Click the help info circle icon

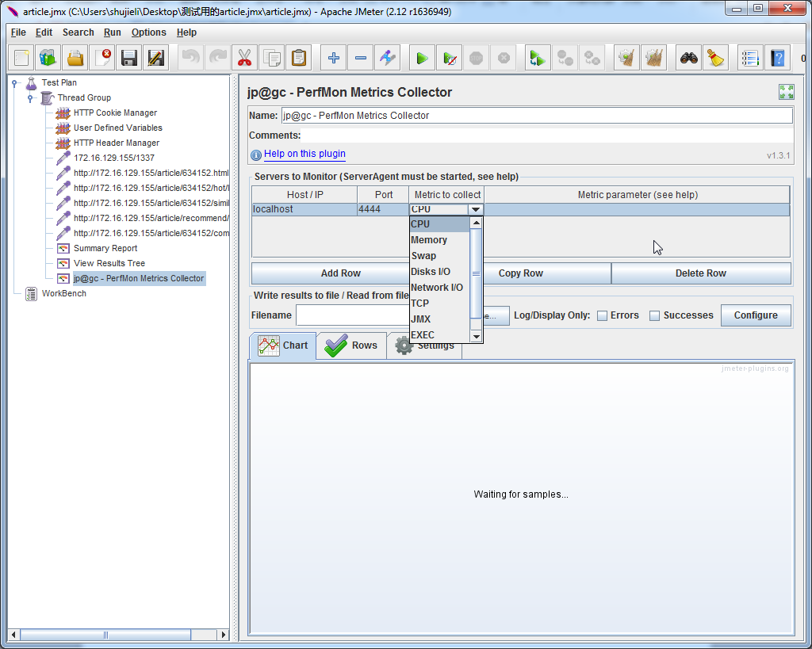click(256, 155)
